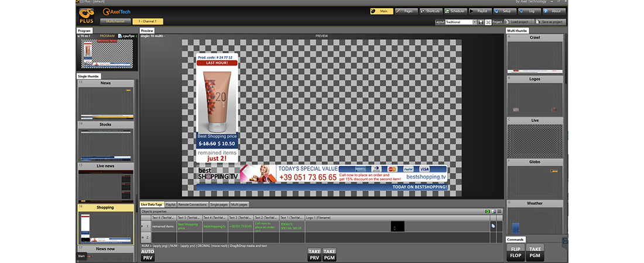Viewport: 644px width, 263px height.
Task: Click Save as project button
Action: click(550, 22)
